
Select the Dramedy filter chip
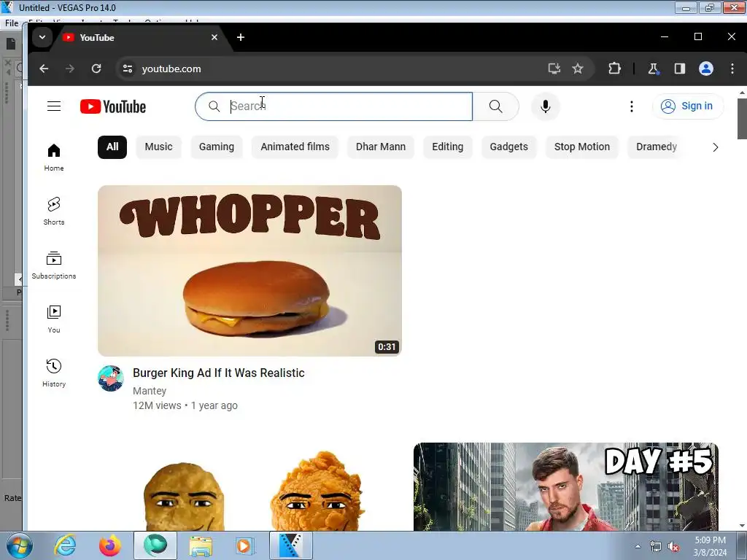(x=657, y=147)
